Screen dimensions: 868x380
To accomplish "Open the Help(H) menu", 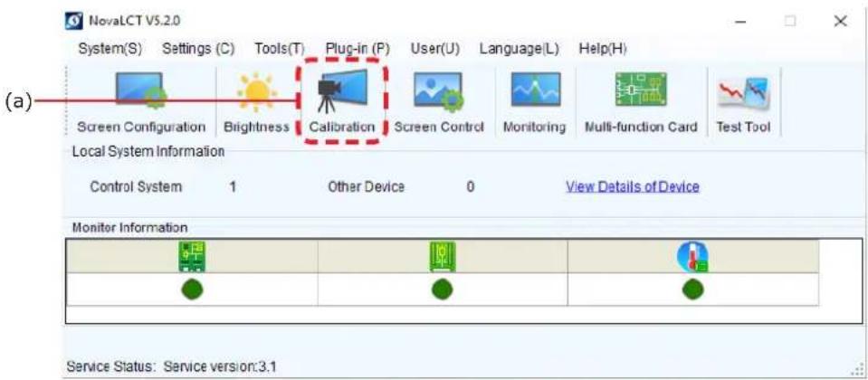I will tap(602, 49).
